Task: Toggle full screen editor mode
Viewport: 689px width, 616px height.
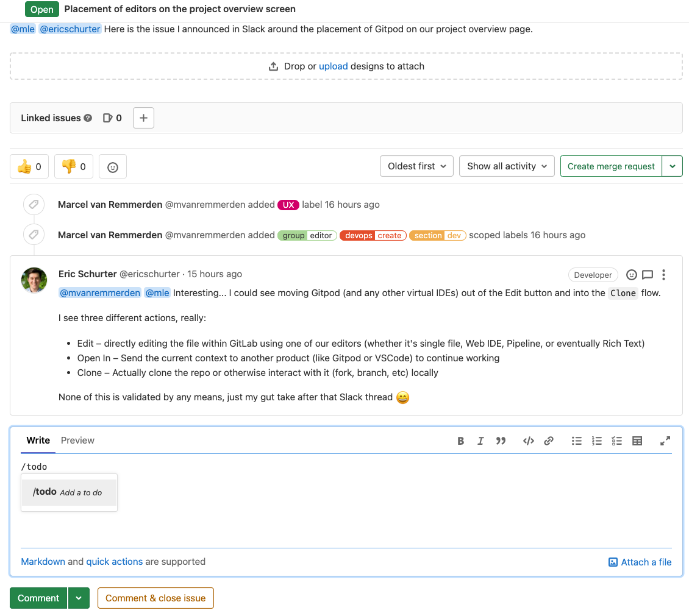Action: (665, 441)
